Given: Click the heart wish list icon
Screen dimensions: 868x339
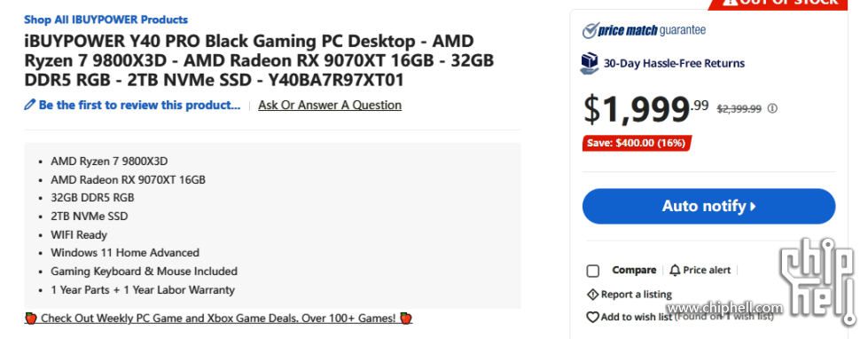Looking at the screenshot, I should [x=592, y=318].
